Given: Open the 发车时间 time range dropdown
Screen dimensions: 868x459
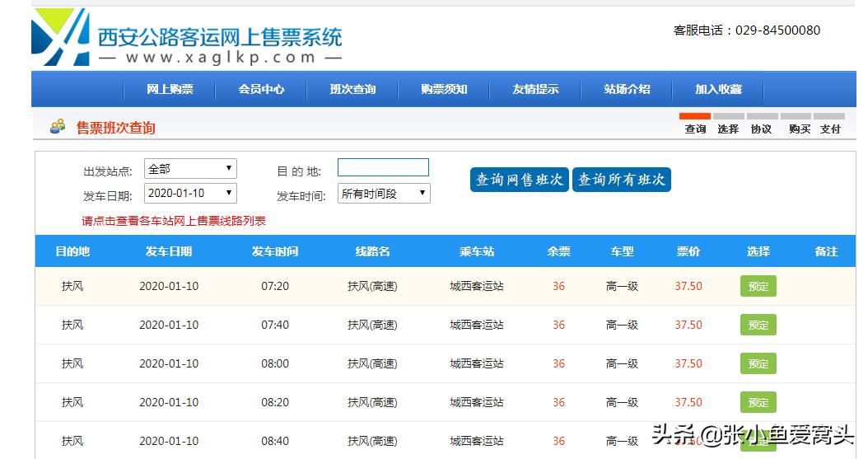Looking at the screenshot, I should tap(384, 194).
